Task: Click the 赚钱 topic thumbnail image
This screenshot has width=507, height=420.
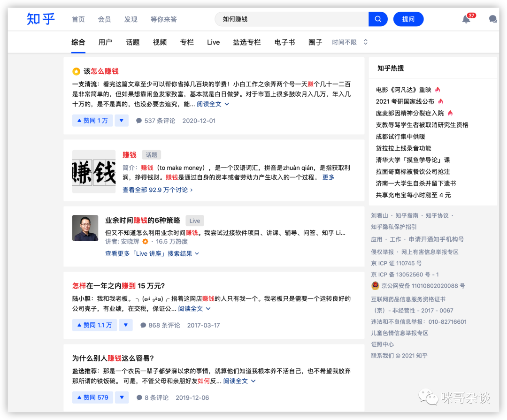Action: click(94, 172)
